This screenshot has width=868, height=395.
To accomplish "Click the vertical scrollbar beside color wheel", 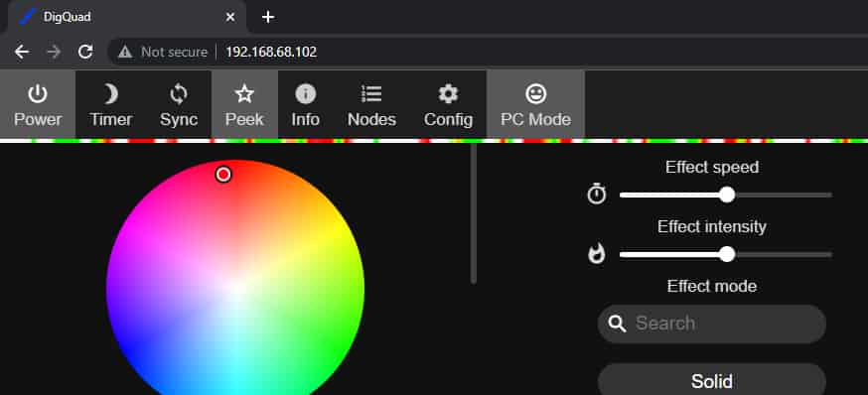I will click(x=474, y=213).
